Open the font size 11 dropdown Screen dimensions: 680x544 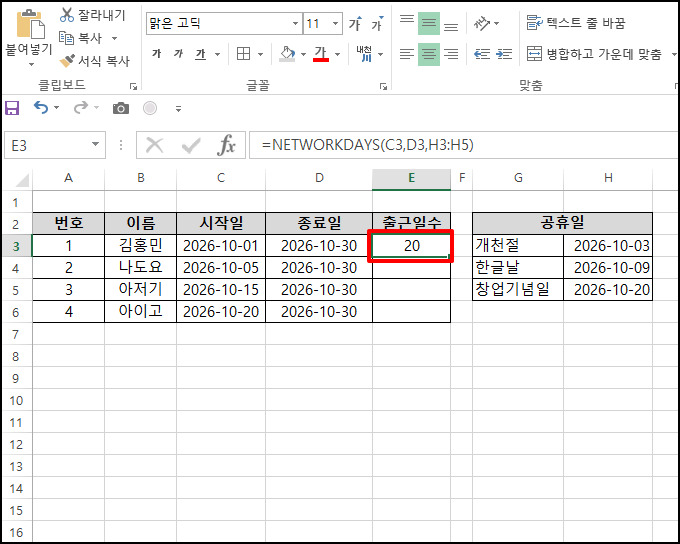[x=335, y=23]
